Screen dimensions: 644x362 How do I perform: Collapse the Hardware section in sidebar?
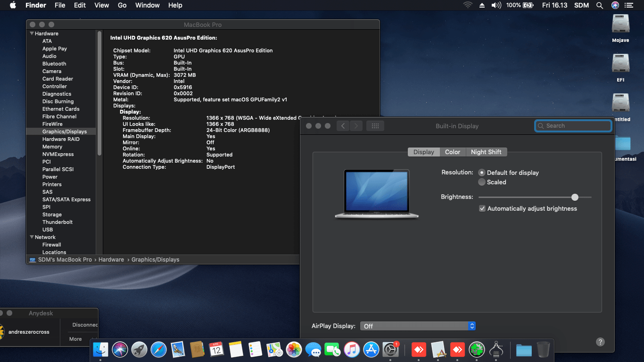(32, 33)
